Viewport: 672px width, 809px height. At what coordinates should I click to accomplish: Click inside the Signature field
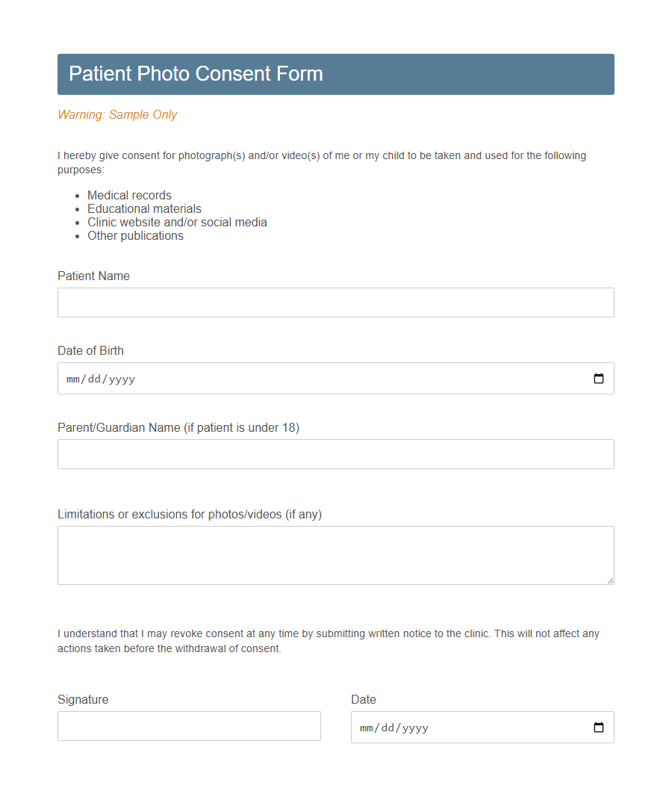pyautogui.click(x=189, y=725)
